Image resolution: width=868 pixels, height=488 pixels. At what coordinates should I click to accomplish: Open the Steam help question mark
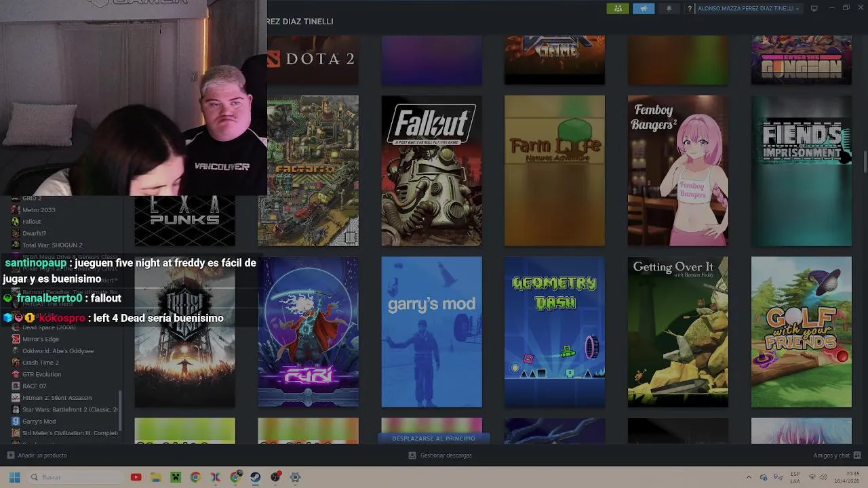pyautogui.click(x=690, y=8)
